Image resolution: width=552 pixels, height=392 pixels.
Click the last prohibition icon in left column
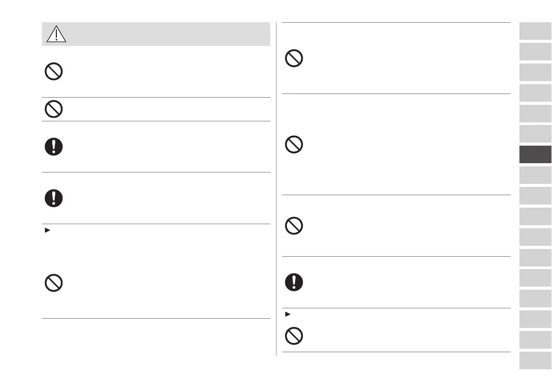(54, 283)
